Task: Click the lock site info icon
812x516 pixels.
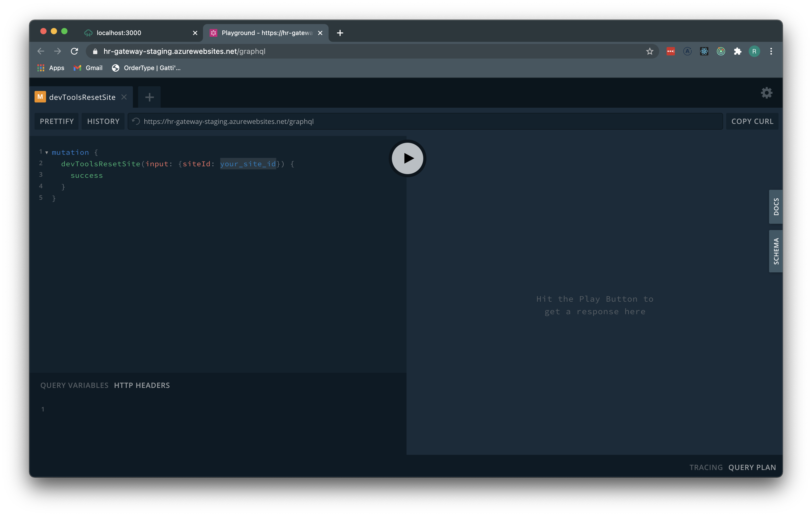Action: tap(95, 51)
